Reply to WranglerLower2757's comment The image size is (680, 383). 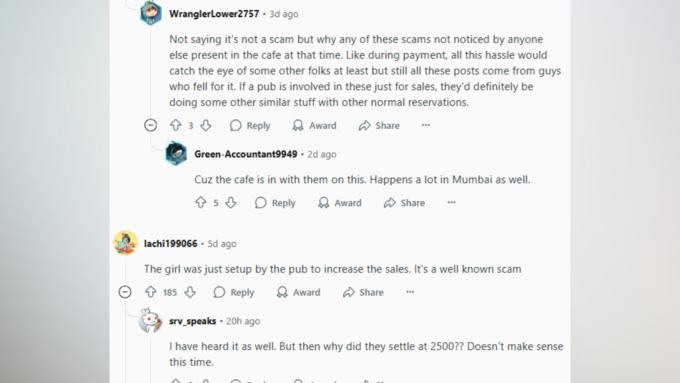(250, 125)
